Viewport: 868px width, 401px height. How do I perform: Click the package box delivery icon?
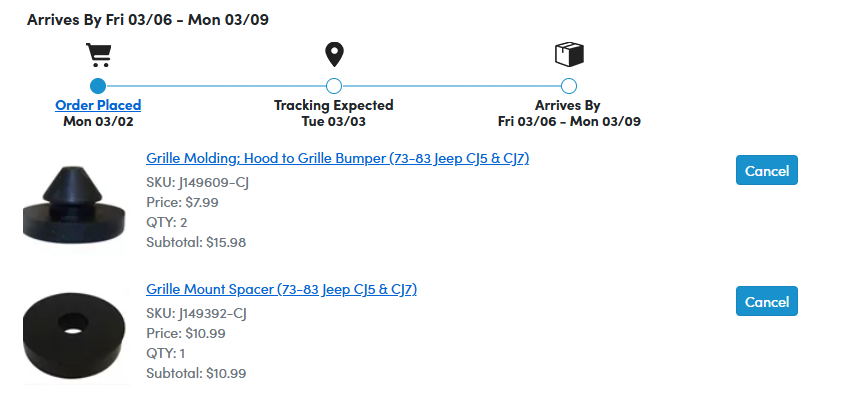pyautogui.click(x=569, y=54)
